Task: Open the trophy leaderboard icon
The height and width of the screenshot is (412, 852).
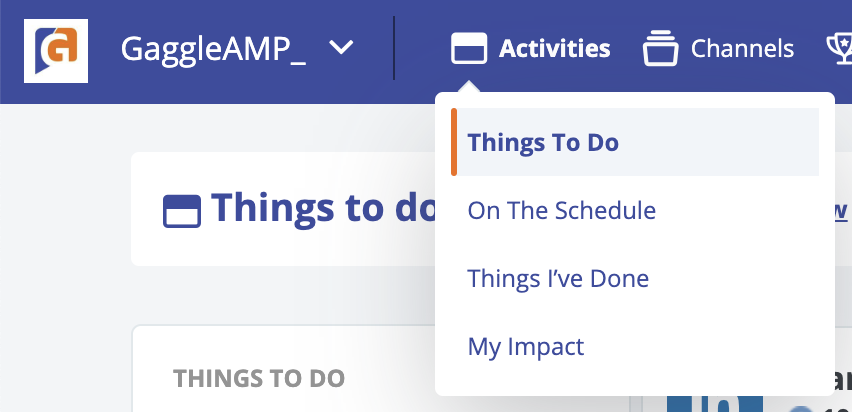Action: (839, 48)
